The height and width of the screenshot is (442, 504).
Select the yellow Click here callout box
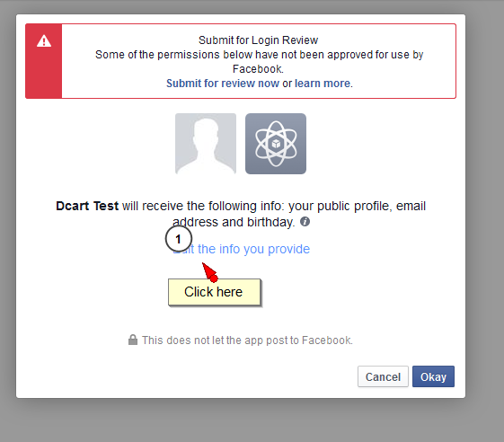click(x=215, y=292)
